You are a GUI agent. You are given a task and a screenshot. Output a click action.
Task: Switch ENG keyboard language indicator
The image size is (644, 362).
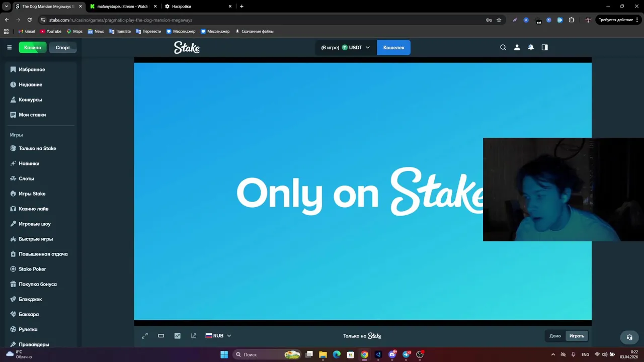point(585,354)
